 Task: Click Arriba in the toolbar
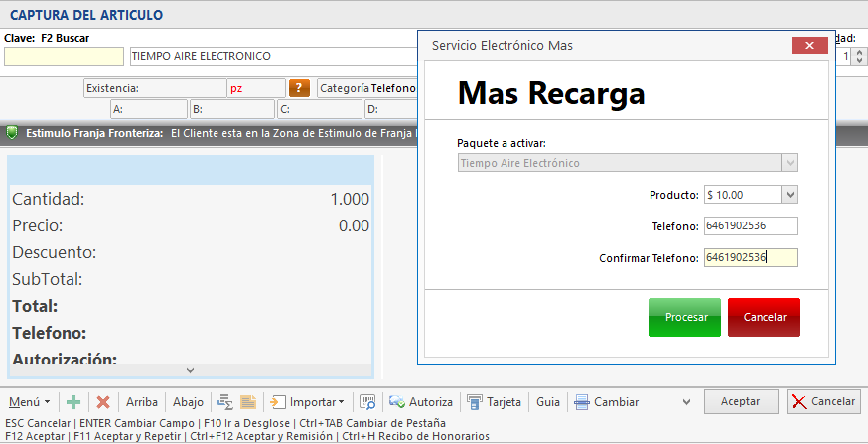click(142, 402)
